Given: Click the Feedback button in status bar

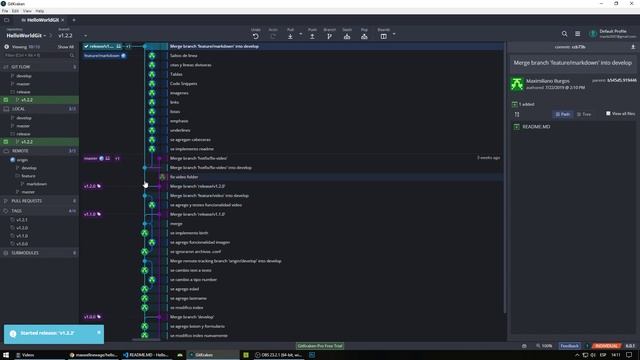Looking at the screenshot, I should pyautogui.click(x=569, y=346).
